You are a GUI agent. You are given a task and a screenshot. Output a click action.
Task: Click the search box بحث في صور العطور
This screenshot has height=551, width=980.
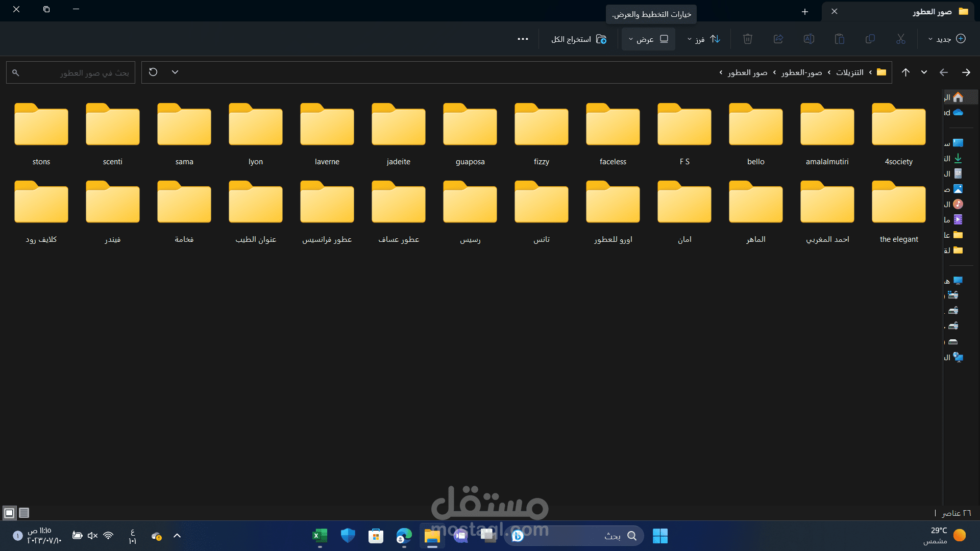click(x=77, y=73)
